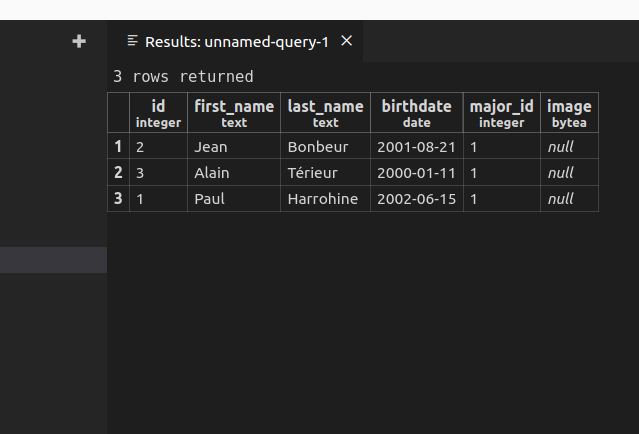Click the highlighted item in left sidebar
The width and height of the screenshot is (639, 434).
coord(53,260)
